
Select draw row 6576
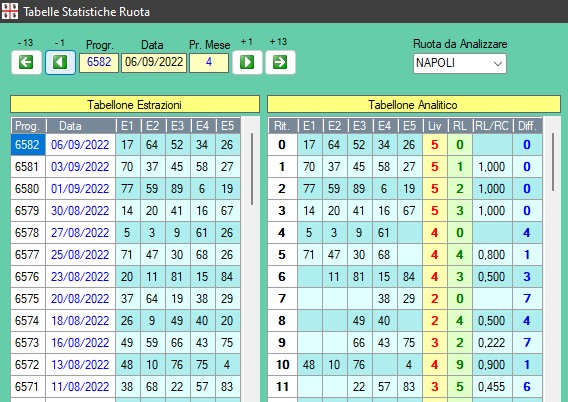[x=126, y=277]
